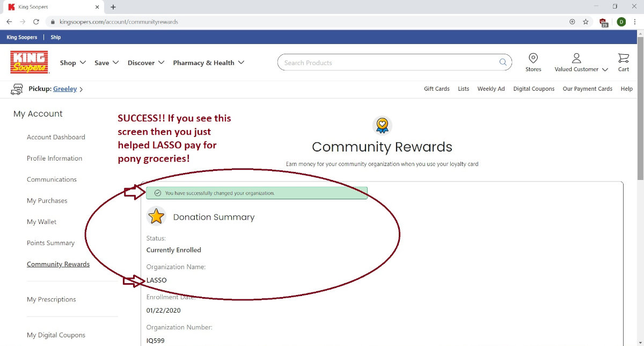Viewport: 644px width, 346px height.
Task: Open My Wallet in sidebar
Action: pos(41,222)
